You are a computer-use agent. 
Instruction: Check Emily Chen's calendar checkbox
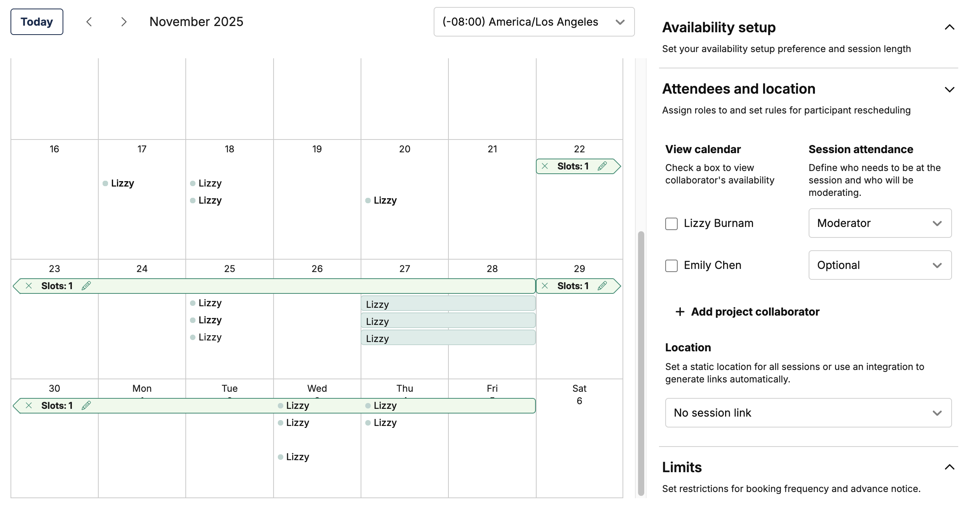pyautogui.click(x=671, y=266)
